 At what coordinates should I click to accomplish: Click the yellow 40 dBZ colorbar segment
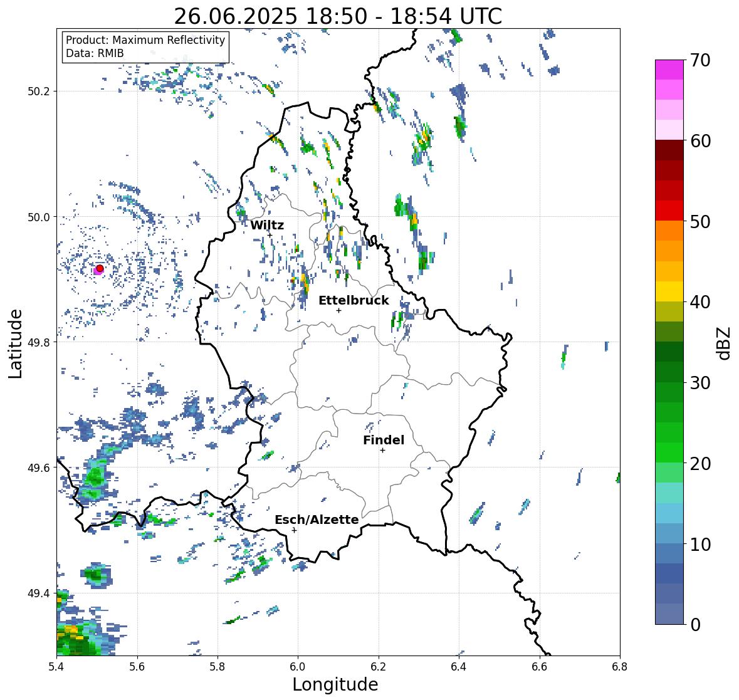pyautogui.click(x=669, y=291)
